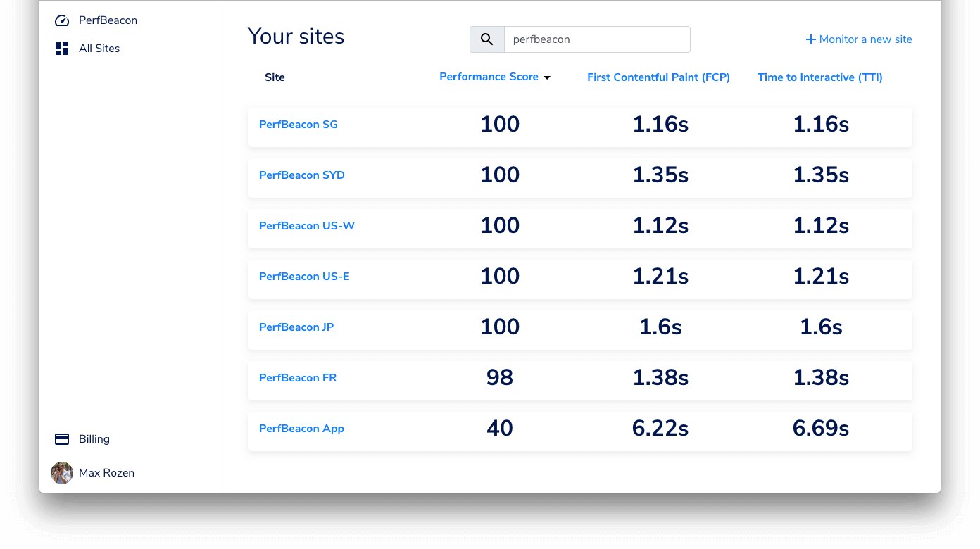
Task: Click the Performance Score sort arrow
Action: [547, 77]
